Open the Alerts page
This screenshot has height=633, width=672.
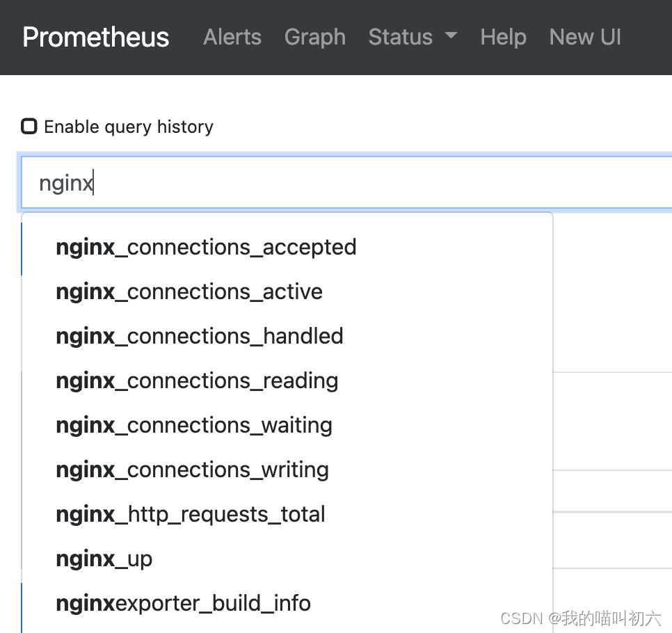tap(232, 38)
